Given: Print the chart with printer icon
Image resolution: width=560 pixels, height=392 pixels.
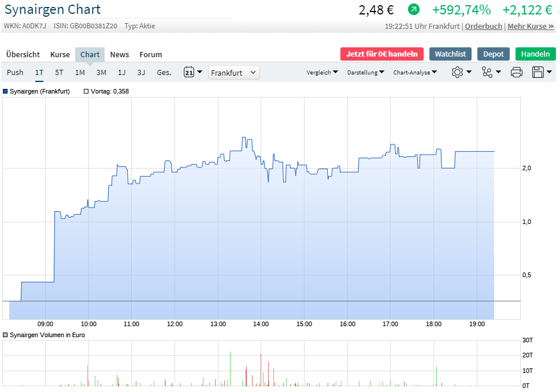Looking at the screenshot, I should click(x=517, y=72).
